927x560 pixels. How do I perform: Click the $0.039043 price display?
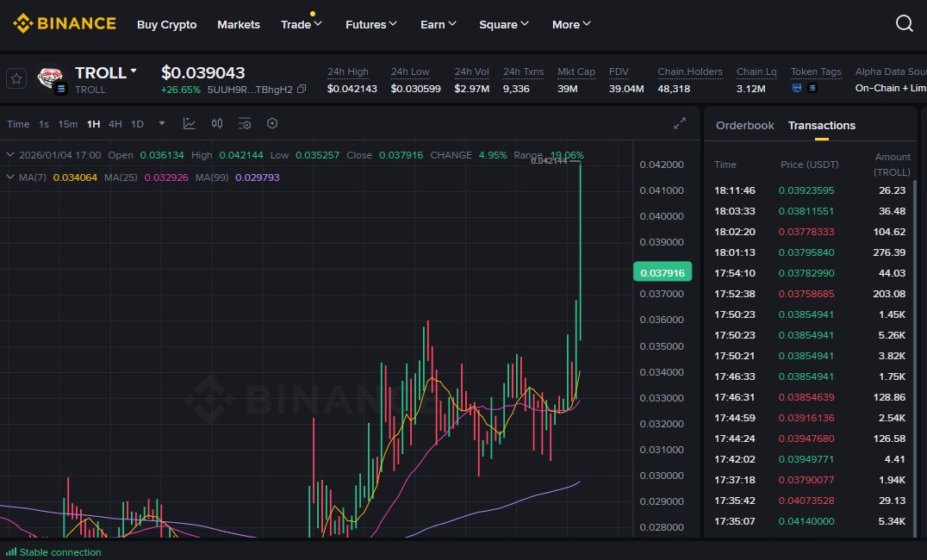pos(202,72)
